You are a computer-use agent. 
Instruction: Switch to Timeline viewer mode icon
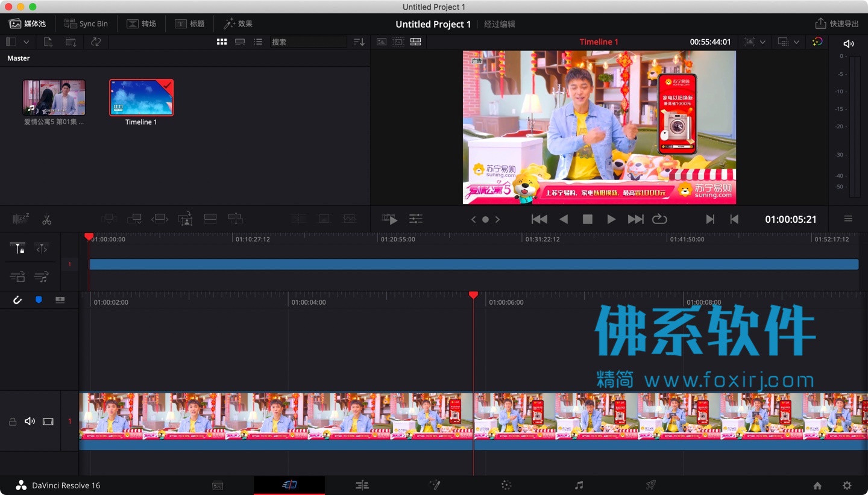(x=415, y=42)
